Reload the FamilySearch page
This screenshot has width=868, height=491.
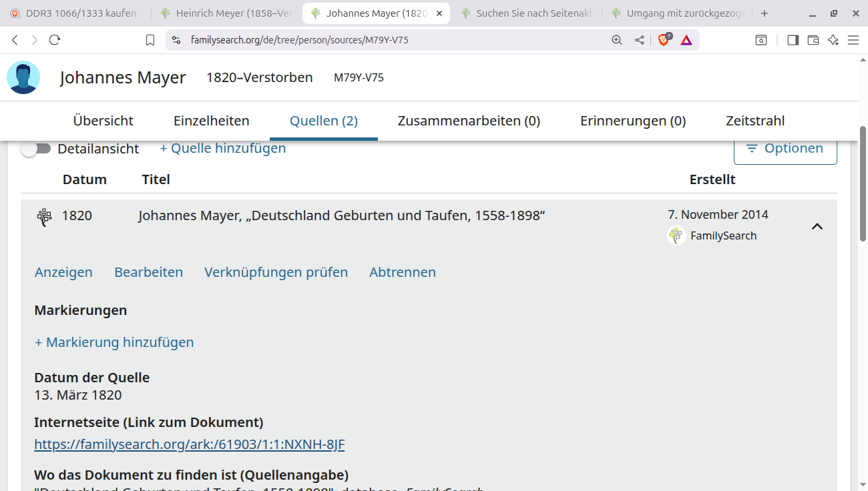(55, 40)
